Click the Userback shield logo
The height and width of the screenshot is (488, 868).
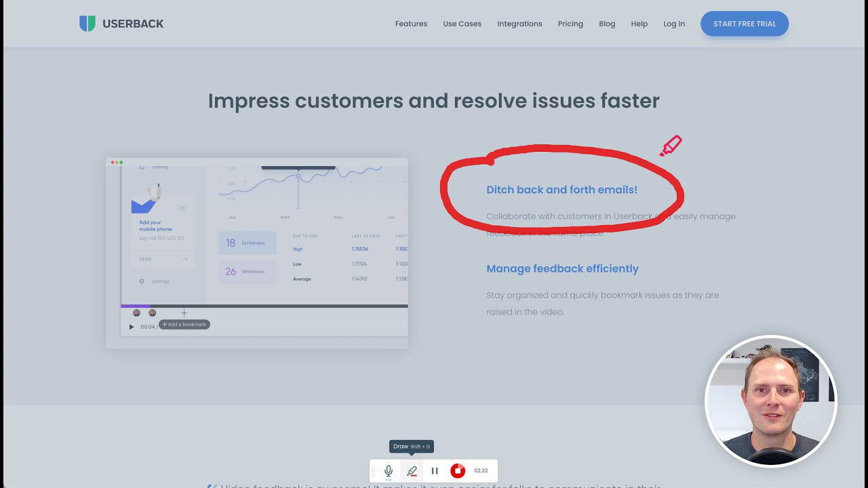[87, 24]
